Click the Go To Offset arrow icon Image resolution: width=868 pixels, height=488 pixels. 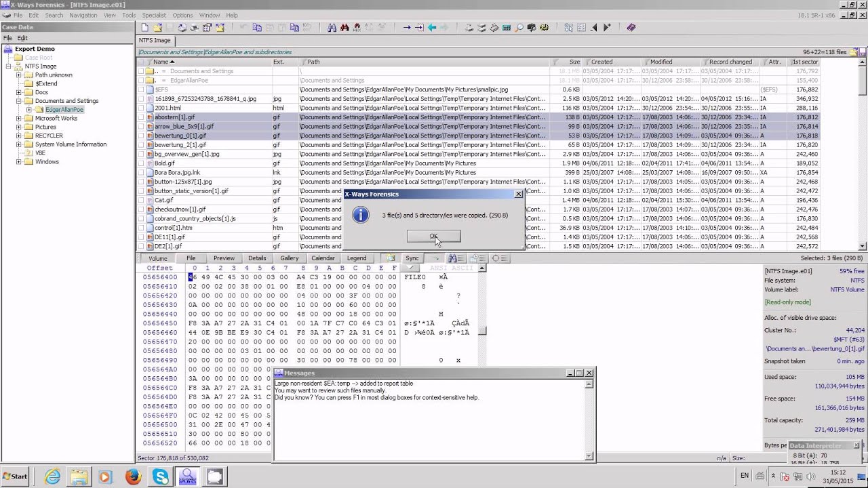pos(407,28)
